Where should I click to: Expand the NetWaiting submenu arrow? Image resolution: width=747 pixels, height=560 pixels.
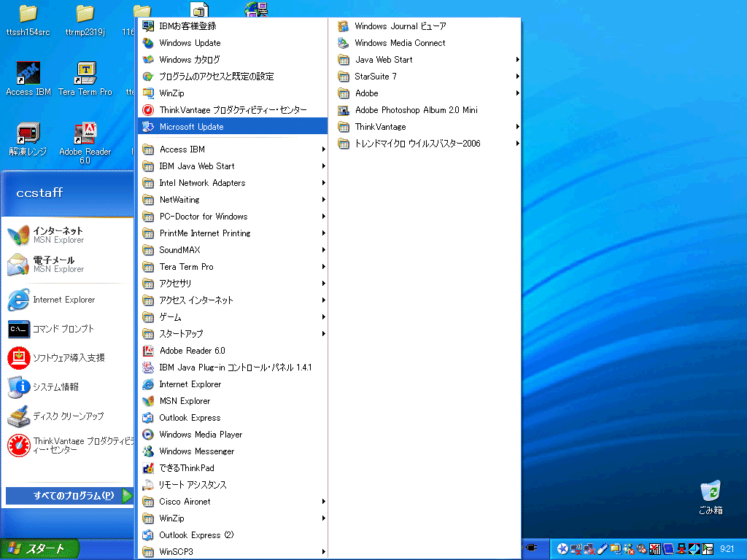click(323, 200)
